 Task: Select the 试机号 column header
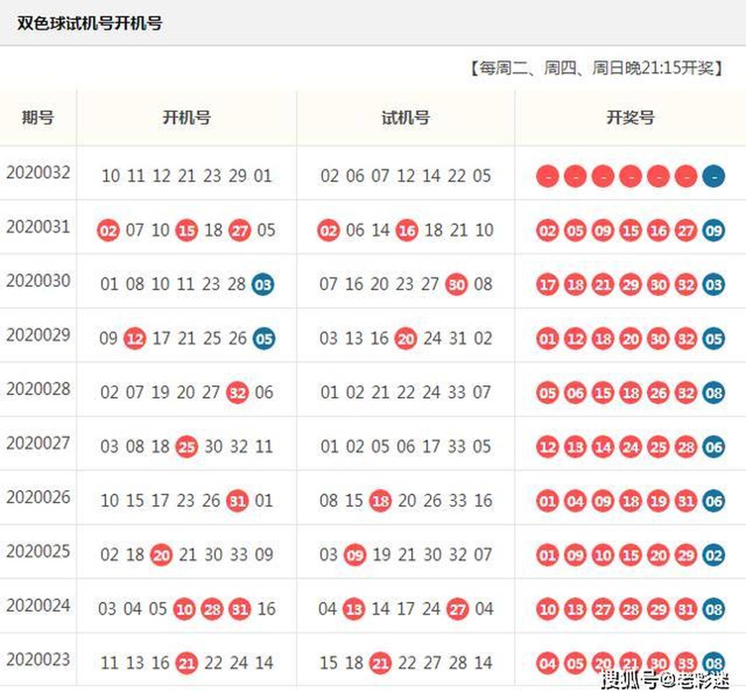pyautogui.click(x=406, y=118)
